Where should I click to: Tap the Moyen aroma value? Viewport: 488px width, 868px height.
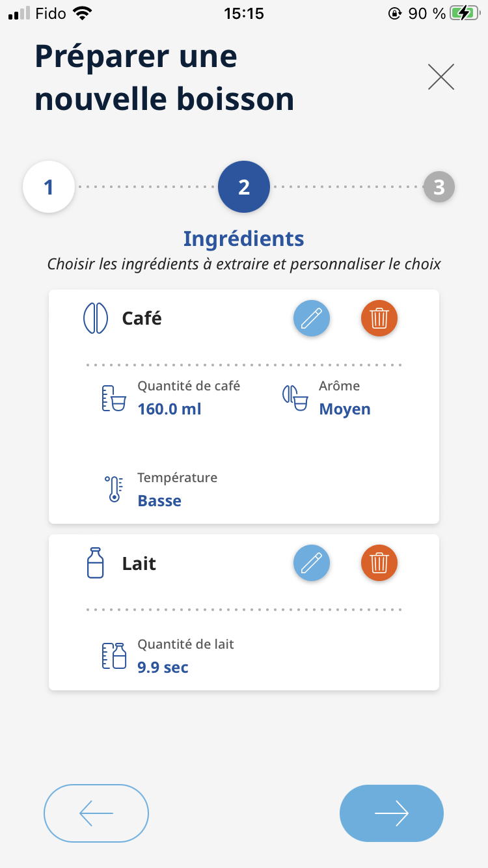345,409
